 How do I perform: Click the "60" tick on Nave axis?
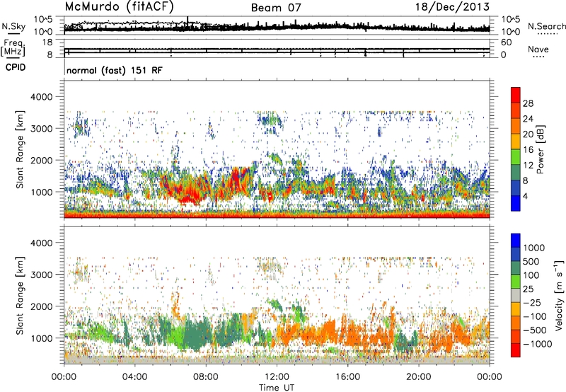507,42
